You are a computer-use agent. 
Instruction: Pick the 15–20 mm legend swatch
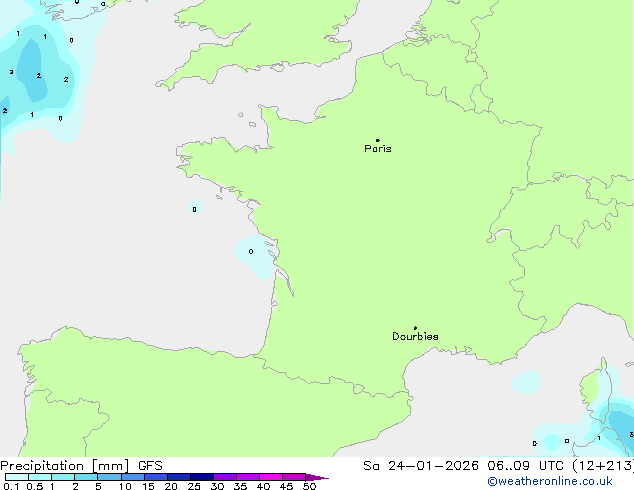(x=155, y=477)
